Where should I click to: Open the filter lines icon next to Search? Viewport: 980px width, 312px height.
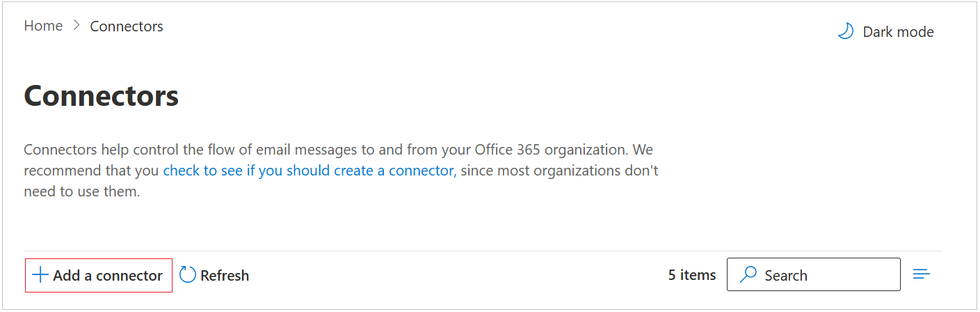pos(922,274)
